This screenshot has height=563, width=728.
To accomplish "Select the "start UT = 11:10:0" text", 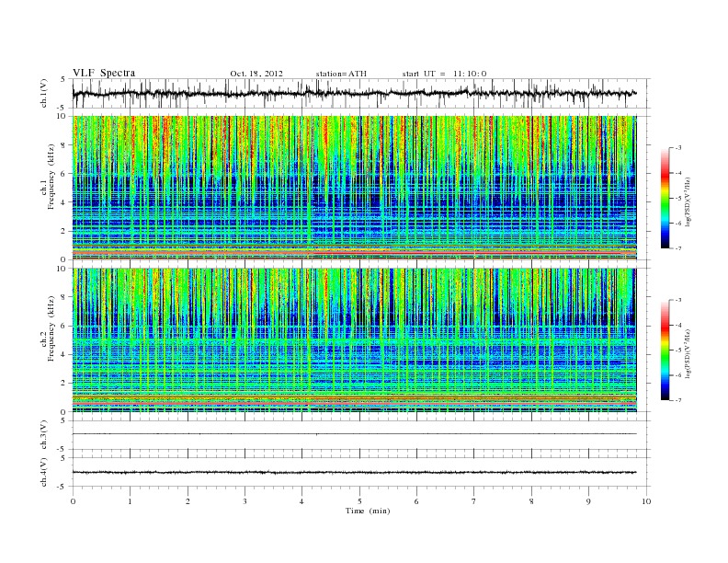I will [444, 74].
